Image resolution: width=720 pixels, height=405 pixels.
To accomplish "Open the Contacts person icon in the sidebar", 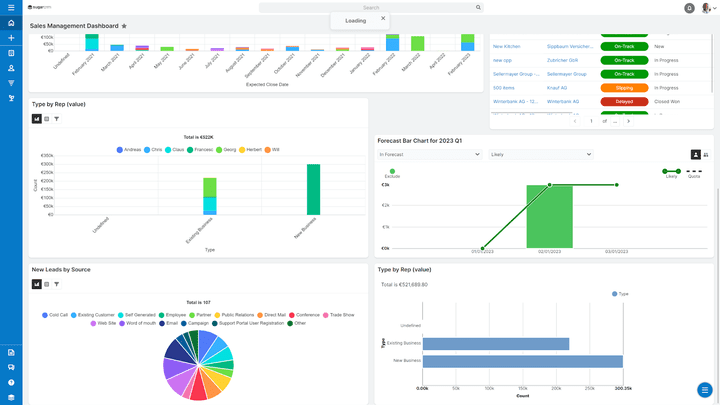I will coord(11,68).
